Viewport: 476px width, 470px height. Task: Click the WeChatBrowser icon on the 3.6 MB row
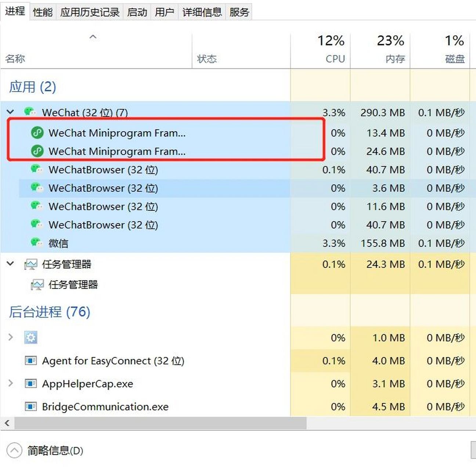(x=36, y=188)
